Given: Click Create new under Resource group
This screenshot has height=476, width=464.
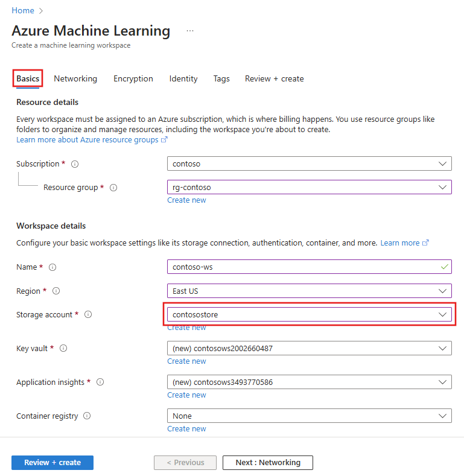Looking at the screenshot, I should click(x=187, y=200).
